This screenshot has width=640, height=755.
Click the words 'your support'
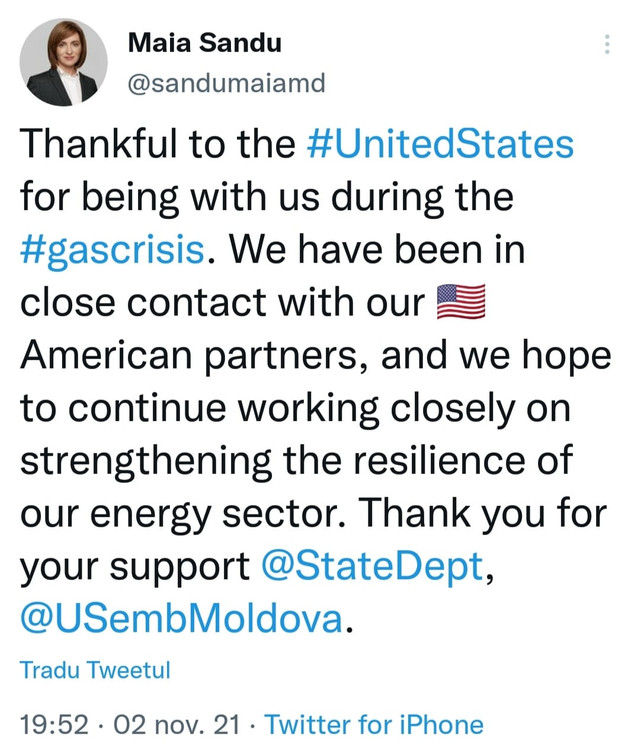pyautogui.click(x=135, y=567)
